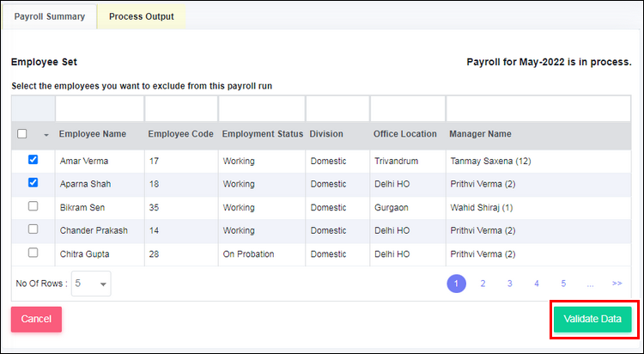Click employee code 18 cell

181,184
